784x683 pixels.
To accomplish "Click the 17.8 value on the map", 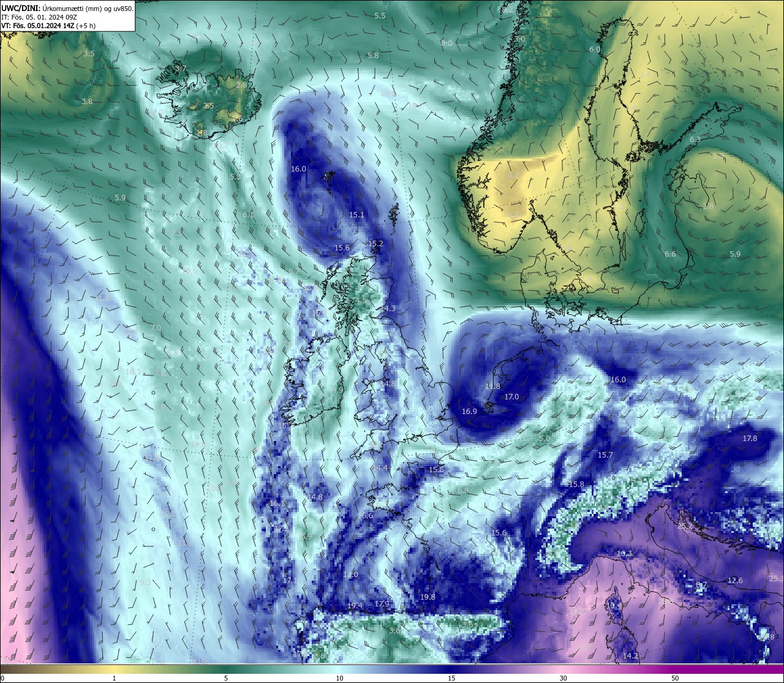I will point(750,439).
